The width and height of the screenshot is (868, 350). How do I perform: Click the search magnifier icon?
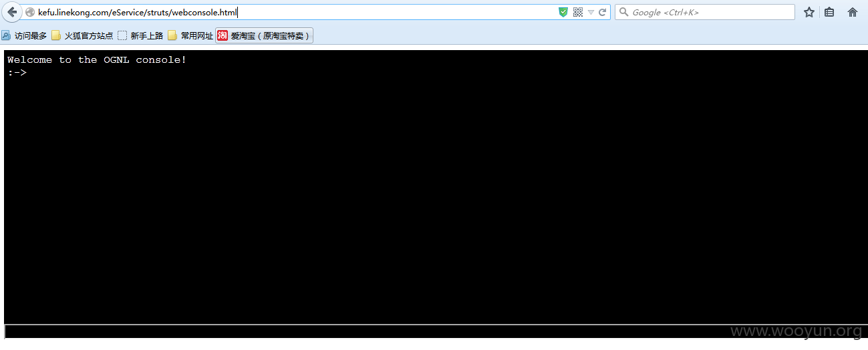click(x=623, y=12)
